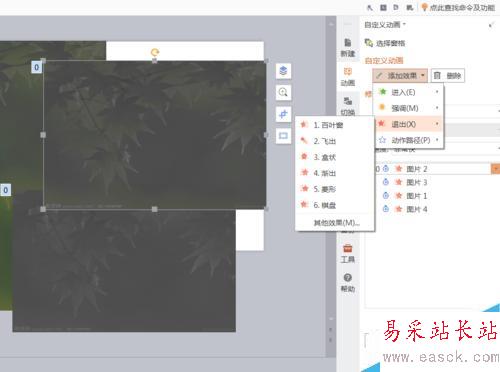Click the pin icon of the animation pane
Screen dimensions: 500x372
[491, 25]
